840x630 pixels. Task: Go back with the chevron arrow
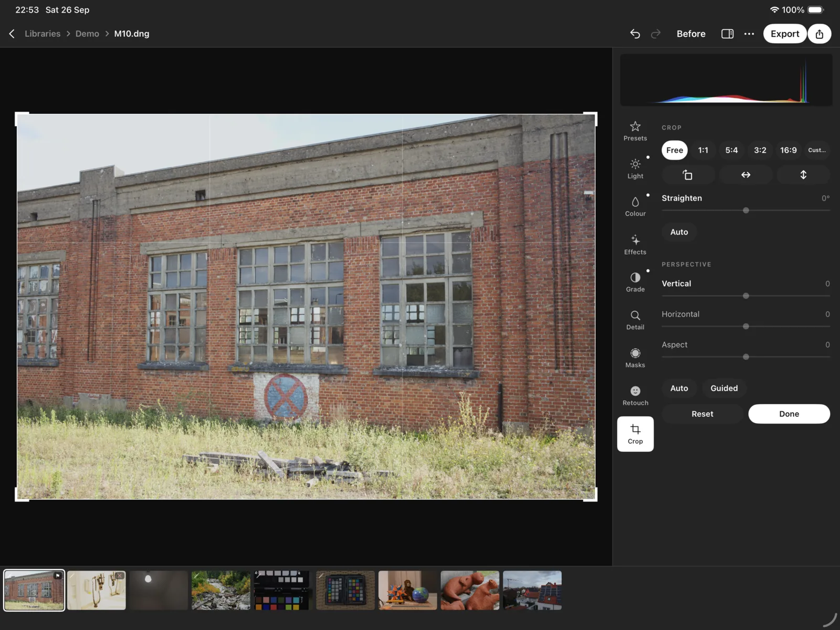[12, 34]
